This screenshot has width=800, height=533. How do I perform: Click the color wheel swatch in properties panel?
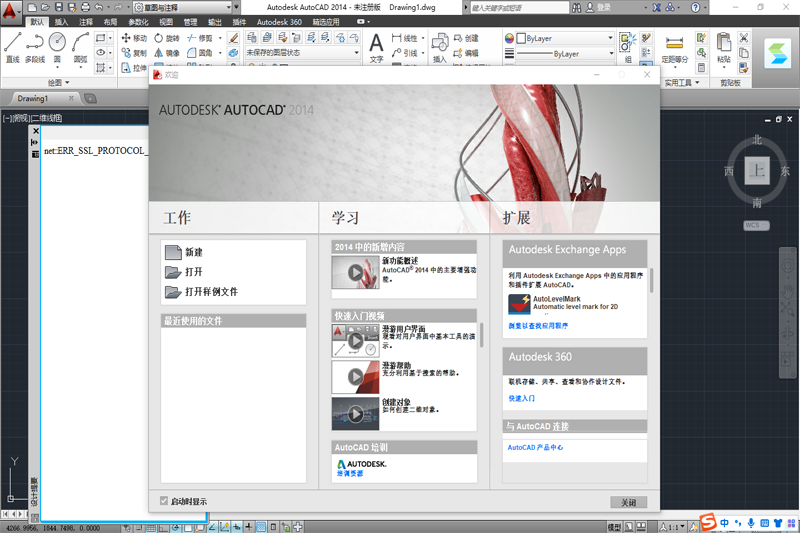[509, 38]
